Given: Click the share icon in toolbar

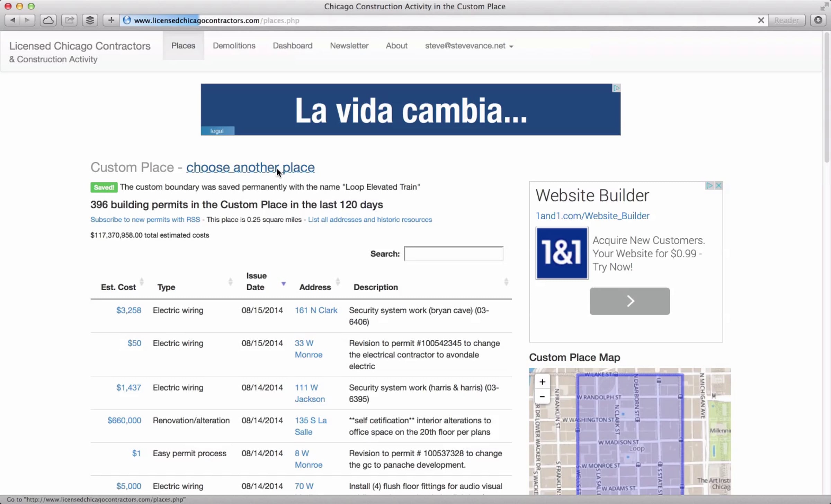Looking at the screenshot, I should (69, 20).
